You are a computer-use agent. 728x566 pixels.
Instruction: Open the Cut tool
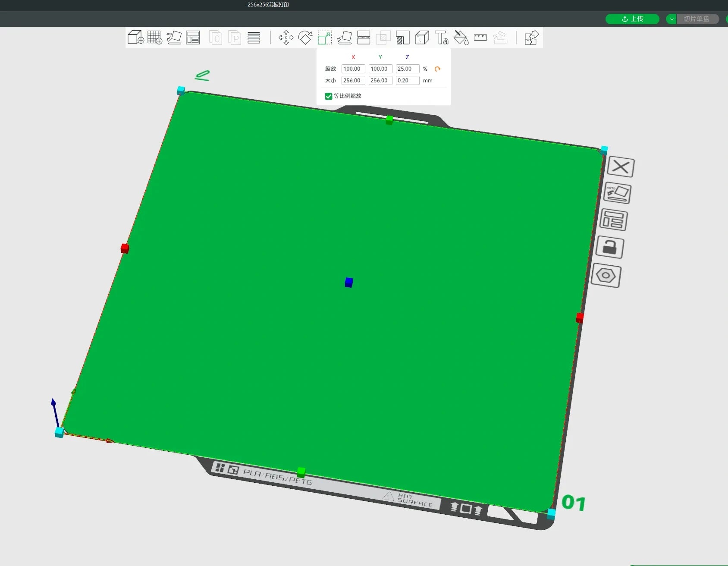click(x=364, y=38)
